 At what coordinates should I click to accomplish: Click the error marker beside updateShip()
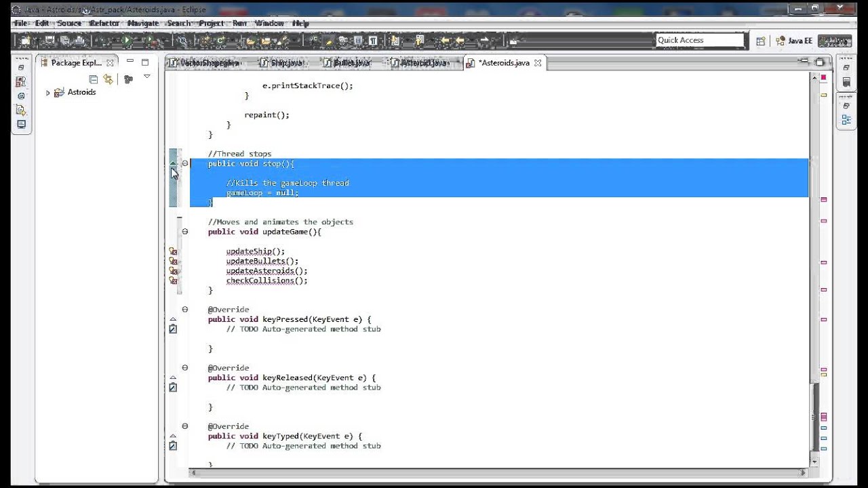tap(173, 251)
